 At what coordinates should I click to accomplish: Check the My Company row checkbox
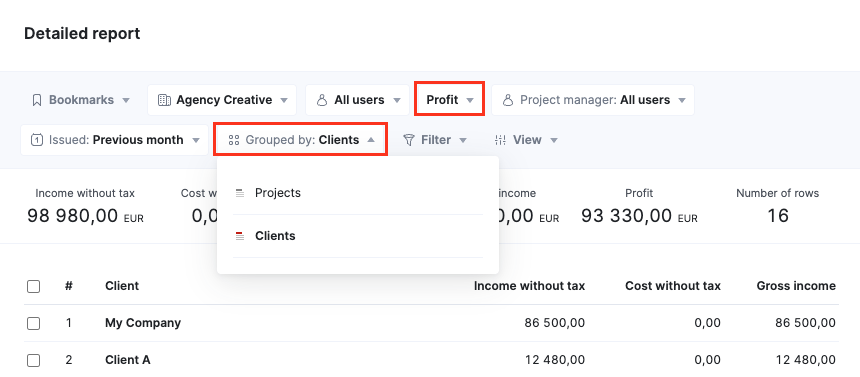33,323
